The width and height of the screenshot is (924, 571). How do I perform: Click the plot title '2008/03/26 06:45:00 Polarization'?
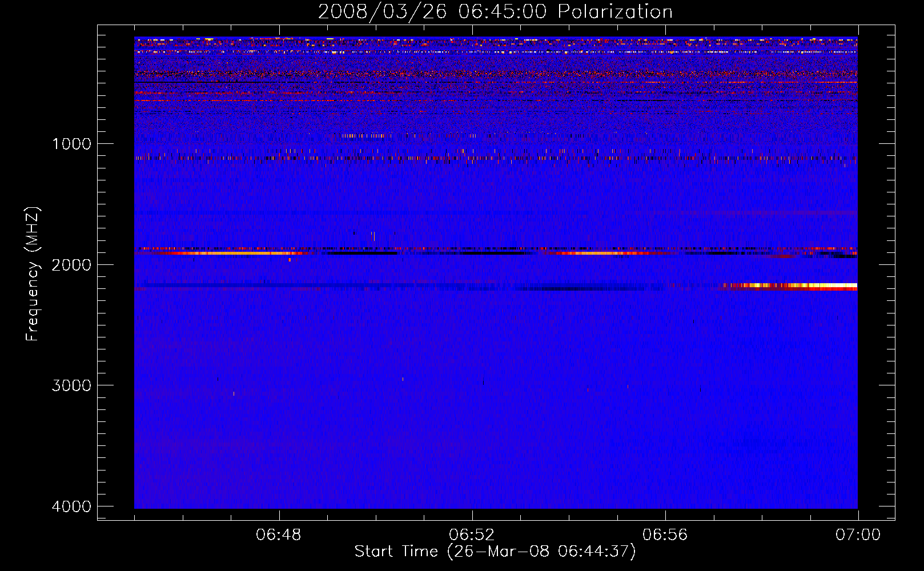point(495,11)
